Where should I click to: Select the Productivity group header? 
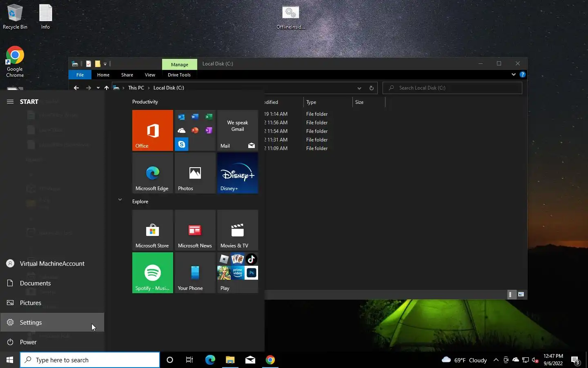(x=145, y=101)
